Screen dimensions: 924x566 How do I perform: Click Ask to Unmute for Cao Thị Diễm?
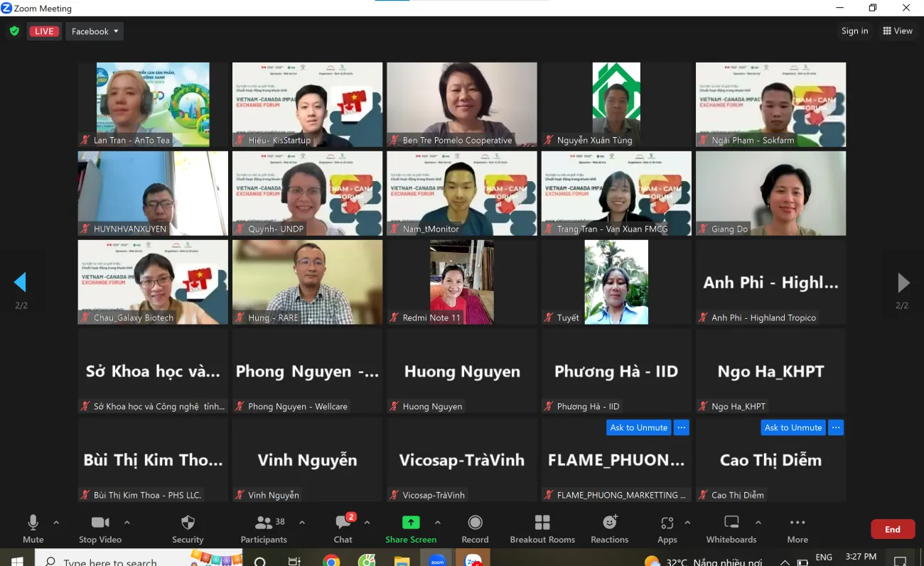[x=793, y=428]
